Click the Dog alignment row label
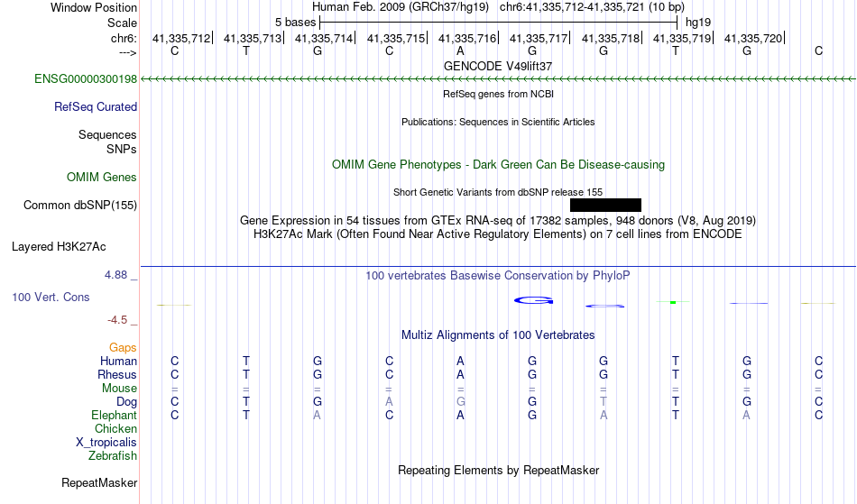Viewport: 857px width, 504px height. (x=126, y=402)
